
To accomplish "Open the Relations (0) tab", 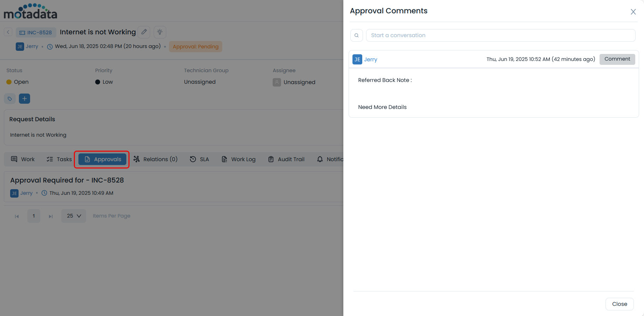I will click(x=156, y=159).
